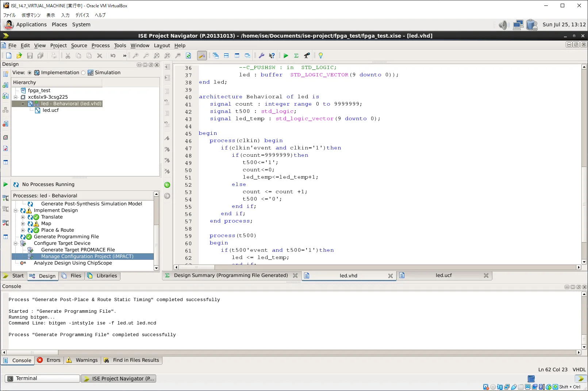Collapse the Implement Design process node

tap(16, 210)
